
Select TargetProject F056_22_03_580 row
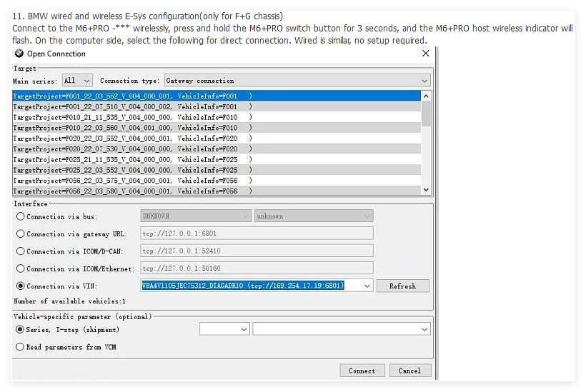pyautogui.click(x=217, y=191)
